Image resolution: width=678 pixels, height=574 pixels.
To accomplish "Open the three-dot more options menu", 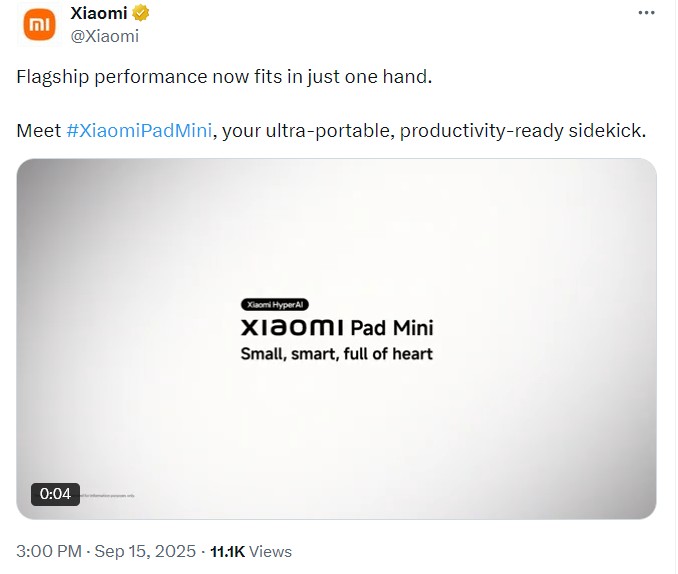I will [646, 13].
